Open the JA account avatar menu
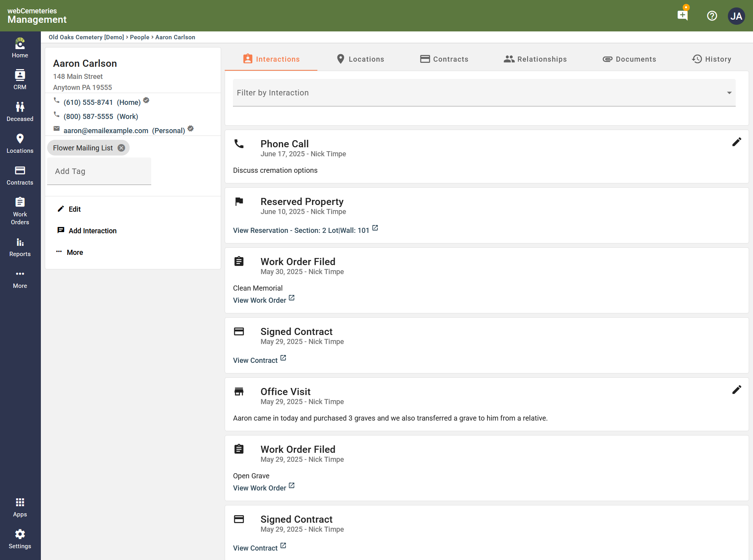This screenshot has height=560, width=753. [736, 16]
